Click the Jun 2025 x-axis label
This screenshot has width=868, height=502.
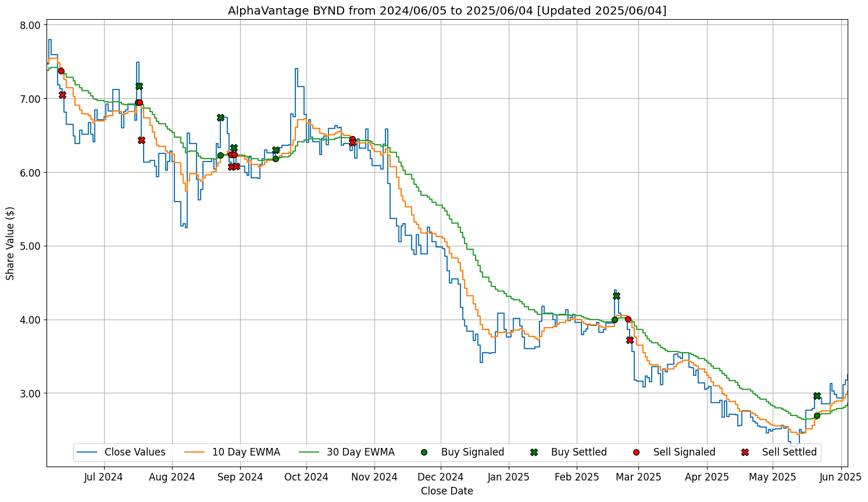[841, 477]
